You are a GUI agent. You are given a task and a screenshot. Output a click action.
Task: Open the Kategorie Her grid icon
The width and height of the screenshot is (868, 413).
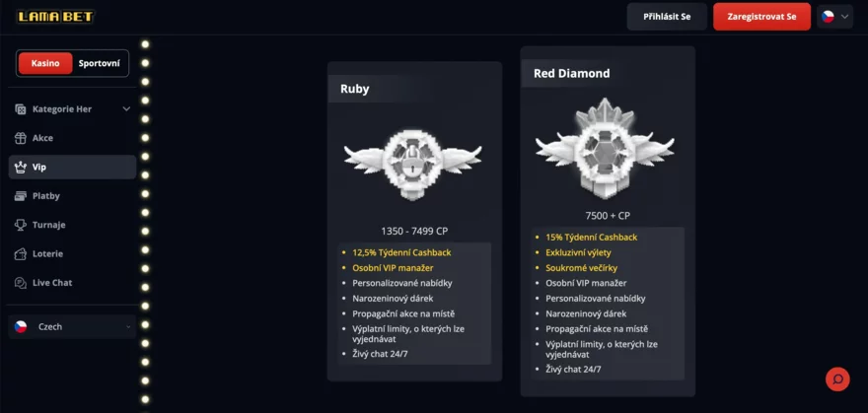click(22, 109)
